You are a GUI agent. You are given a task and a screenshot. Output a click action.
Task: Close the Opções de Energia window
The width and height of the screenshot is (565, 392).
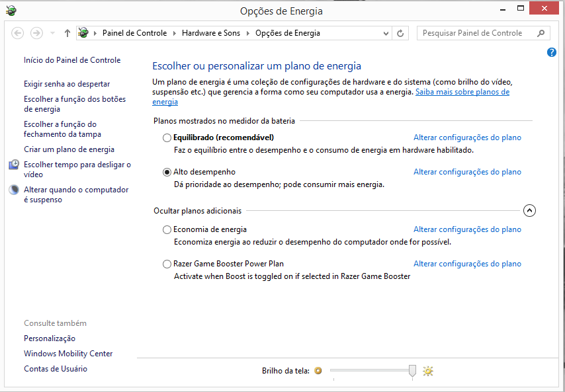click(x=544, y=8)
